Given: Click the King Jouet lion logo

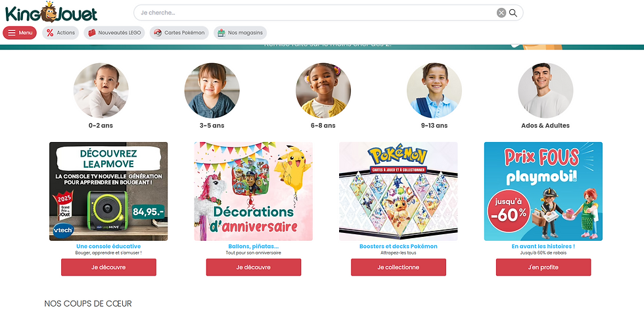Looking at the screenshot, I should click(x=51, y=12).
